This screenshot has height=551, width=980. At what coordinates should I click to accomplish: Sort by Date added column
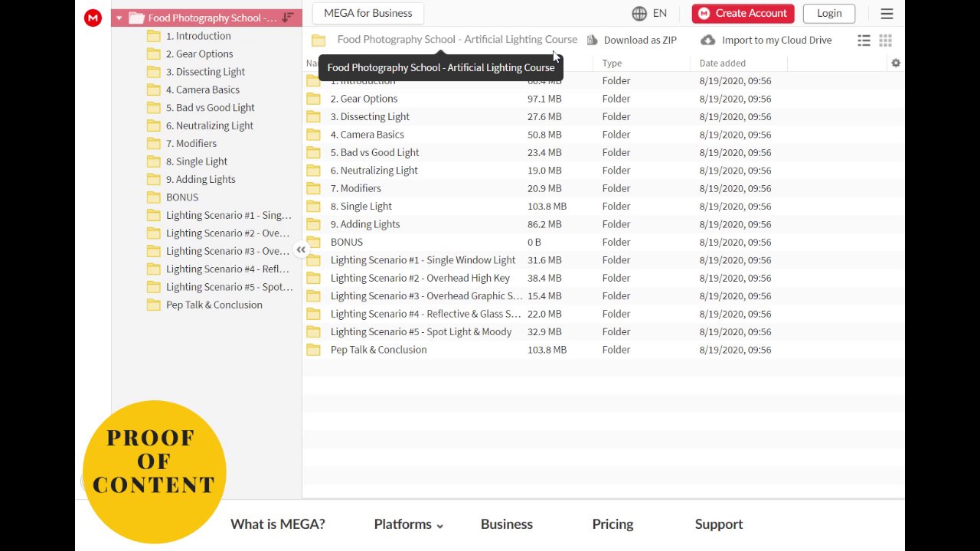pyautogui.click(x=722, y=63)
